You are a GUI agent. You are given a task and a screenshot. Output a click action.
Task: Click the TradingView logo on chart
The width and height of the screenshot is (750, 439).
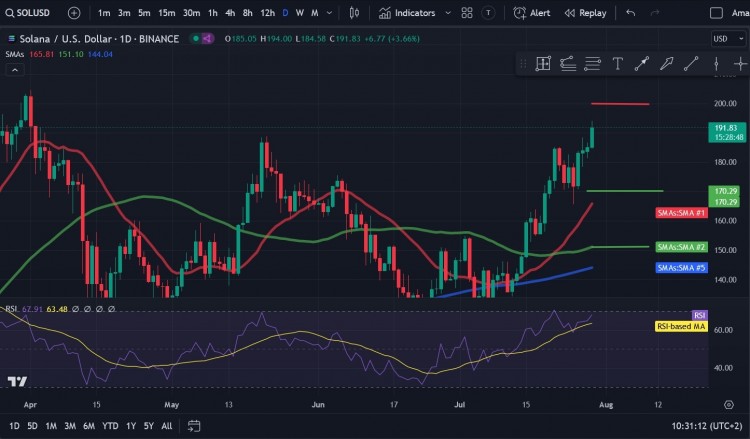(x=17, y=381)
